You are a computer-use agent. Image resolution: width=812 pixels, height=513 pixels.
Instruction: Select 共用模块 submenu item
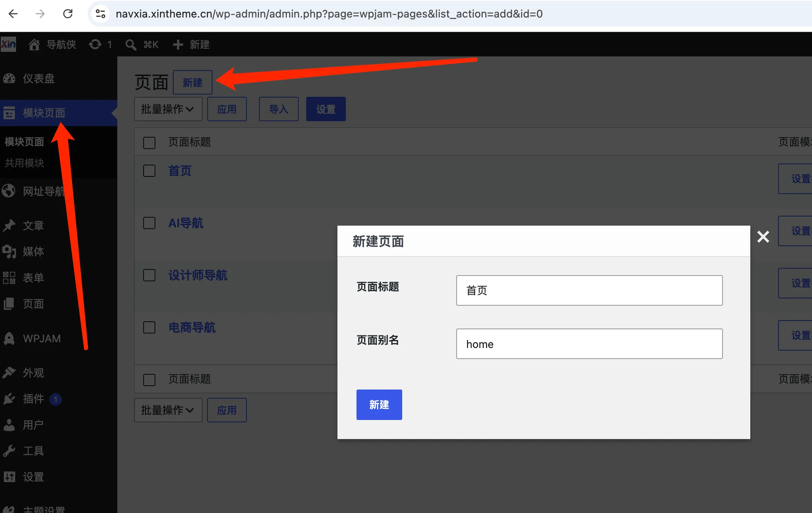(24, 163)
